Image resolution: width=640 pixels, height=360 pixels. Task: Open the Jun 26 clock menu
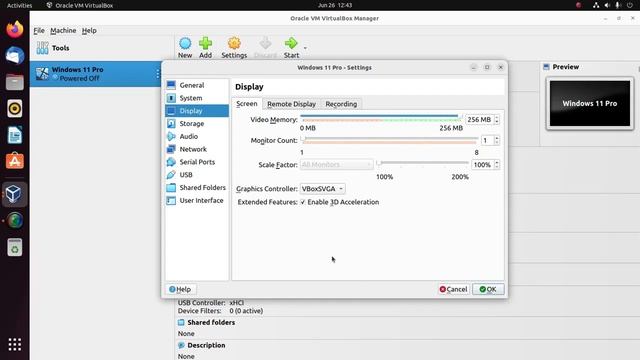(335, 5)
